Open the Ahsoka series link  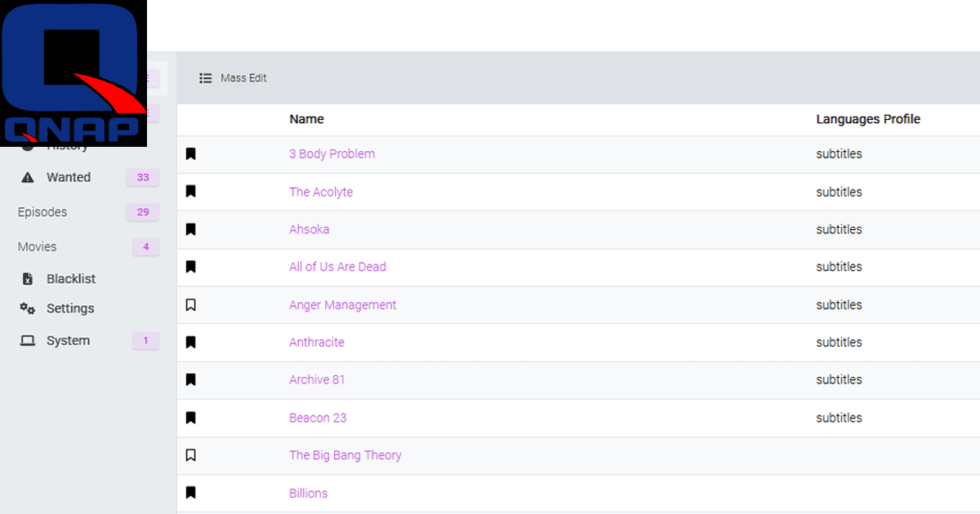(309, 229)
